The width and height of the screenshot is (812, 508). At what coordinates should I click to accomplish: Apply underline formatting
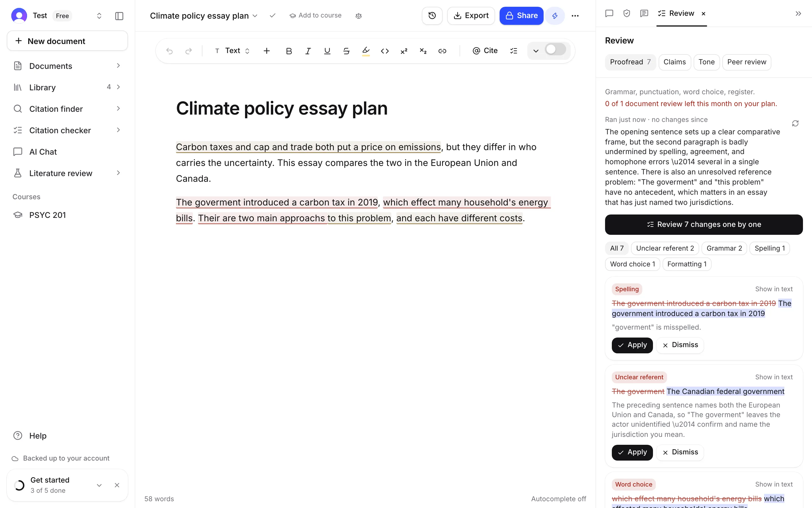[327, 51]
